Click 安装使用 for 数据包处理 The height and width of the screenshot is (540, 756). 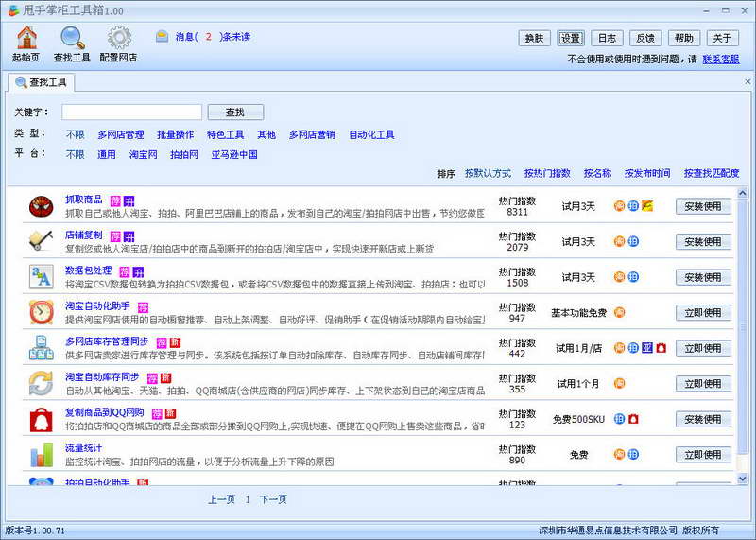(703, 277)
